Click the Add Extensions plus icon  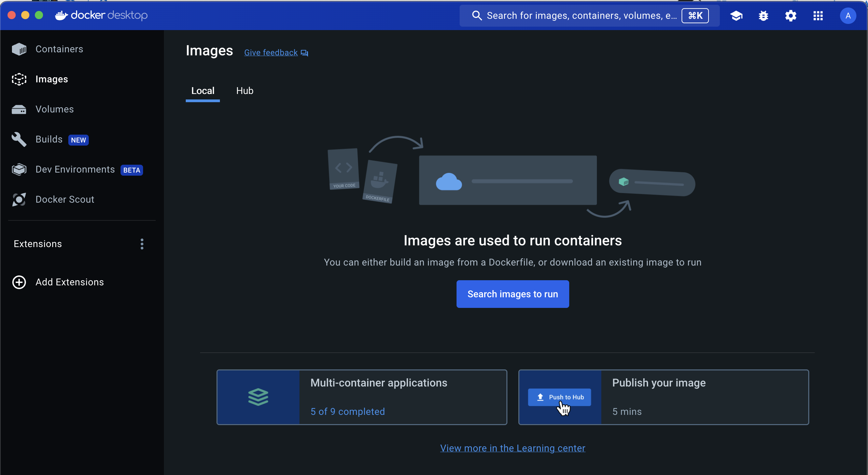pos(19,282)
